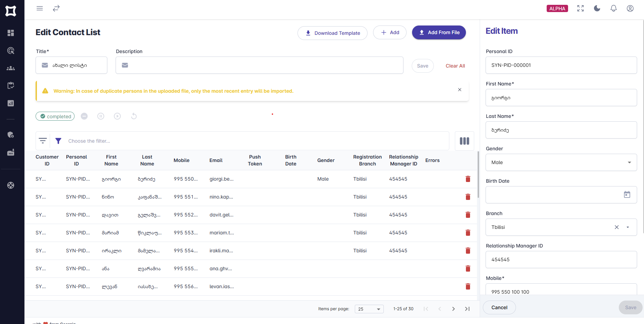Open the column visibility selector icon
The width and height of the screenshot is (644, 324).
coord(465,141)
